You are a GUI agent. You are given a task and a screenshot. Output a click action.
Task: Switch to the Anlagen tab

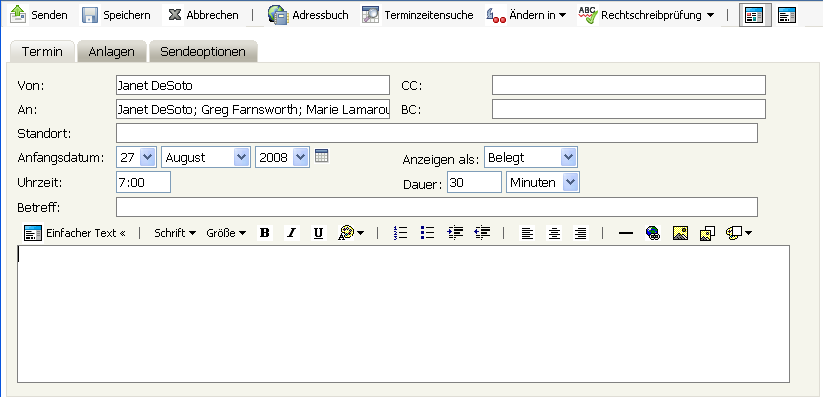(x=111, y=52)
